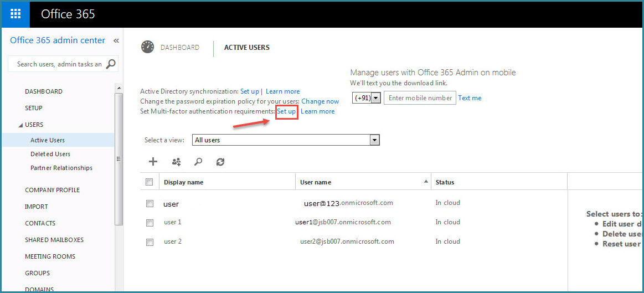Click the sidebar scrollbar up arrow
644x293 pixels.
pos(119,89)
